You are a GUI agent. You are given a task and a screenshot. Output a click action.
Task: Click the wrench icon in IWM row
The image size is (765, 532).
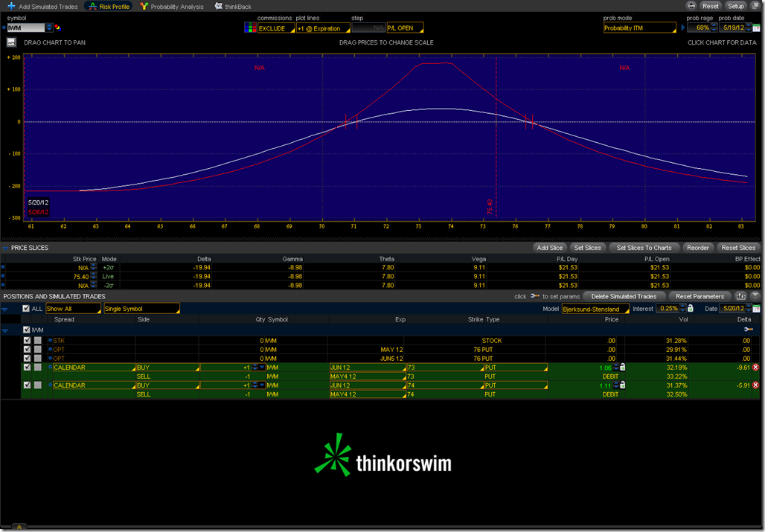pos(749,330)
